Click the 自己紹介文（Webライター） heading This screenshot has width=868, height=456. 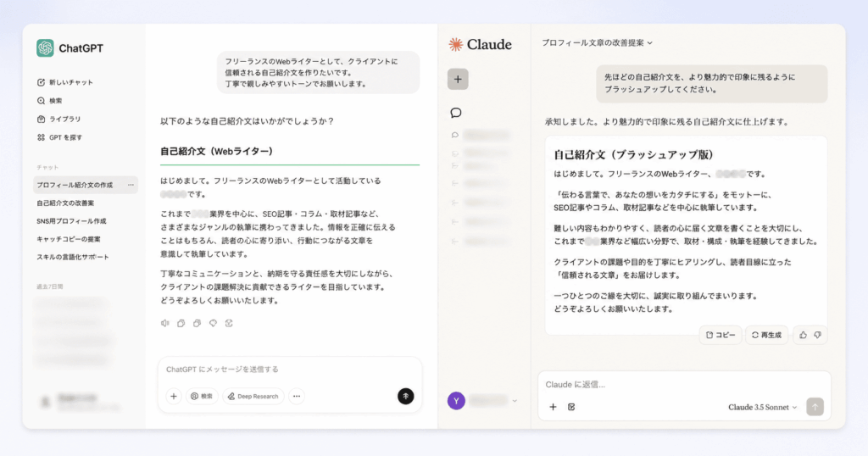(x=216, y=151)
